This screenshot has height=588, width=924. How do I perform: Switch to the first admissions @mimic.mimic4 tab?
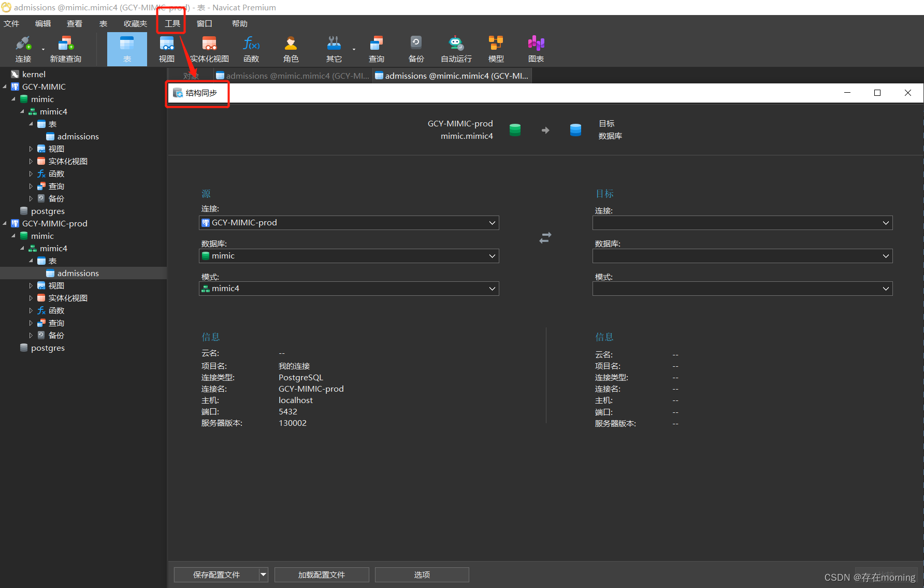pyautogui.click(x=293, y=76)
